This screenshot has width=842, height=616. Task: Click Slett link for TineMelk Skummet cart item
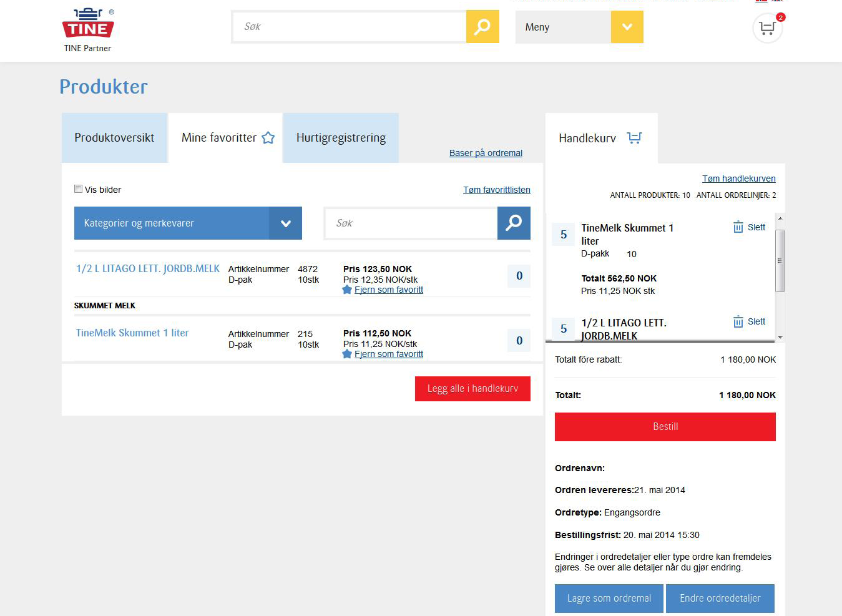coord(756,227)
